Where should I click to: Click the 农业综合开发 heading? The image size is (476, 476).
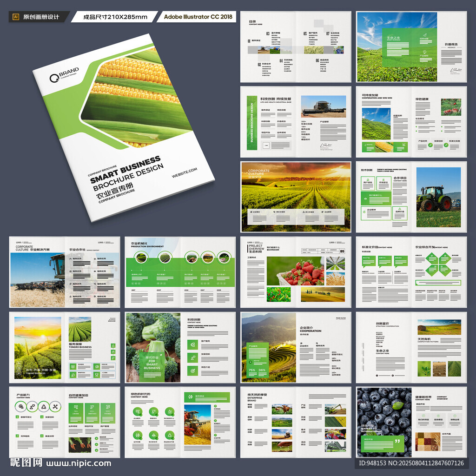click(425, 247)
